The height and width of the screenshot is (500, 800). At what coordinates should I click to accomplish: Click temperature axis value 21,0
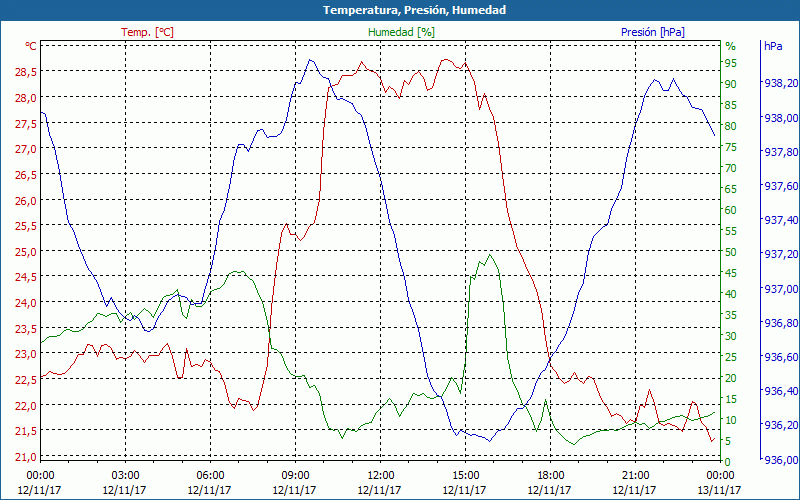(x=26, y=457)
